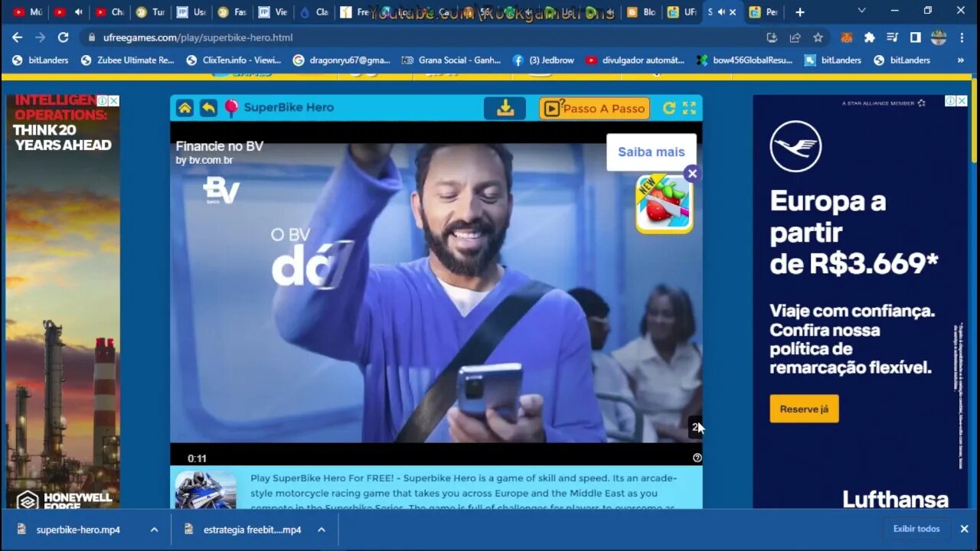
Task: Switch to the Per tab
Action: tap(764, 11)
